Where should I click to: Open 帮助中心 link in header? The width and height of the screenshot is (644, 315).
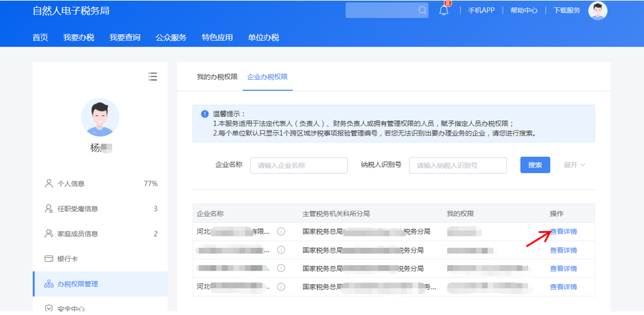524,10
